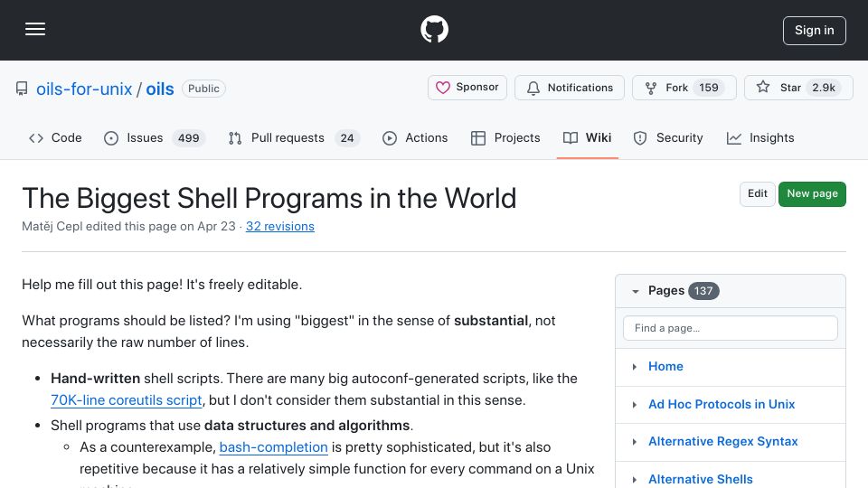Expand the Home page entry arrow

(x=635, y=367)
